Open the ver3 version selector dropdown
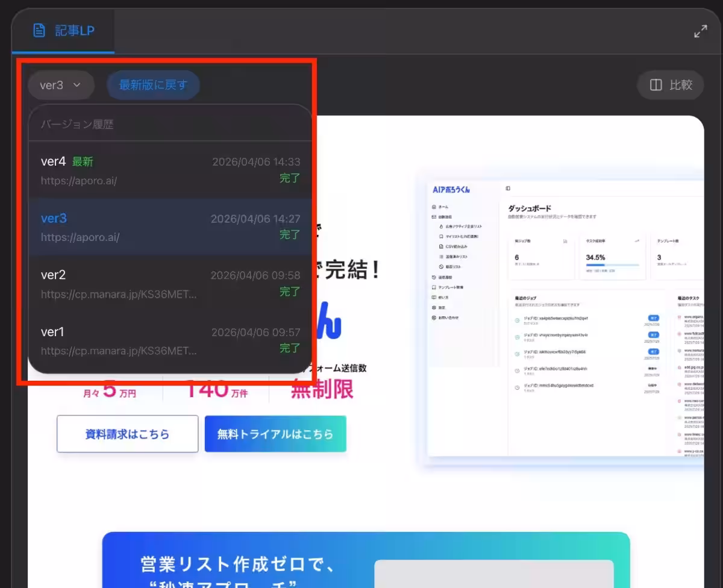 point(60,85)
